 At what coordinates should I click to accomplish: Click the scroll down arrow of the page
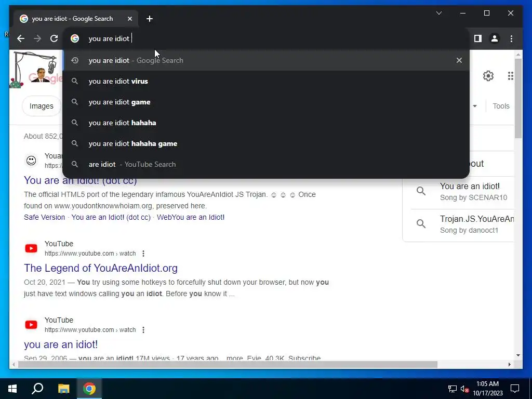518,355
